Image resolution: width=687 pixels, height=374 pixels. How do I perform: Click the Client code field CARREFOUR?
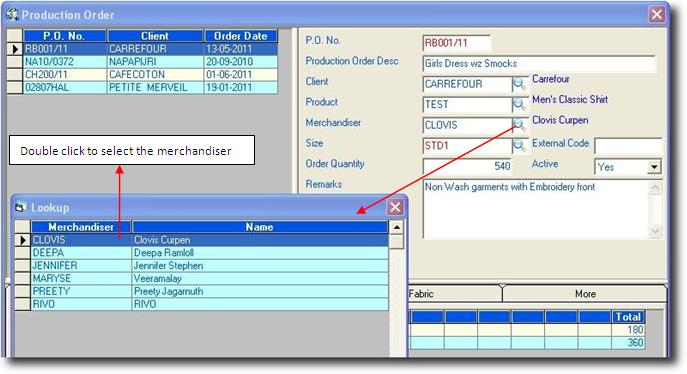467,84
